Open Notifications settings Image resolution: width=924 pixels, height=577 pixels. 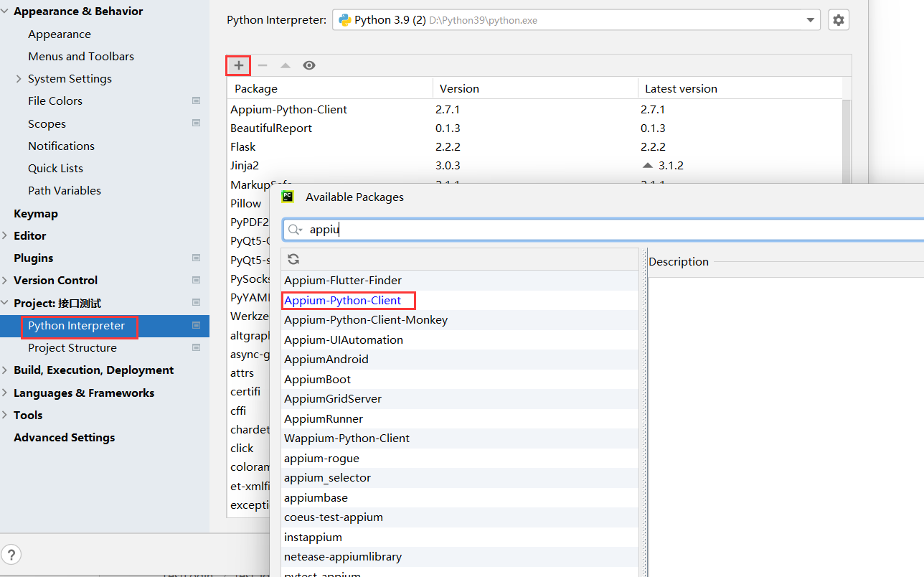(x=61, y=146)
